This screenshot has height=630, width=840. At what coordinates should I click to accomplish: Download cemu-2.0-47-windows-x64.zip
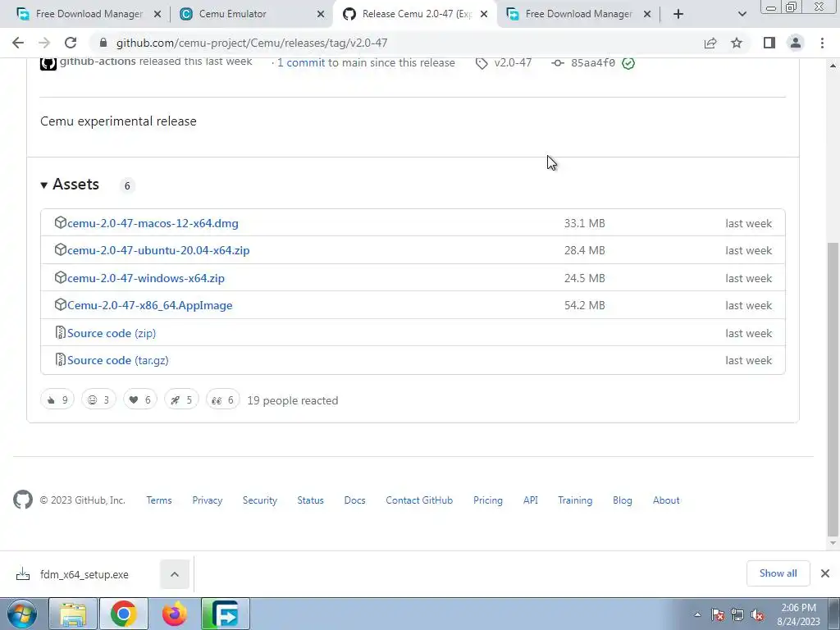[146, 278]
